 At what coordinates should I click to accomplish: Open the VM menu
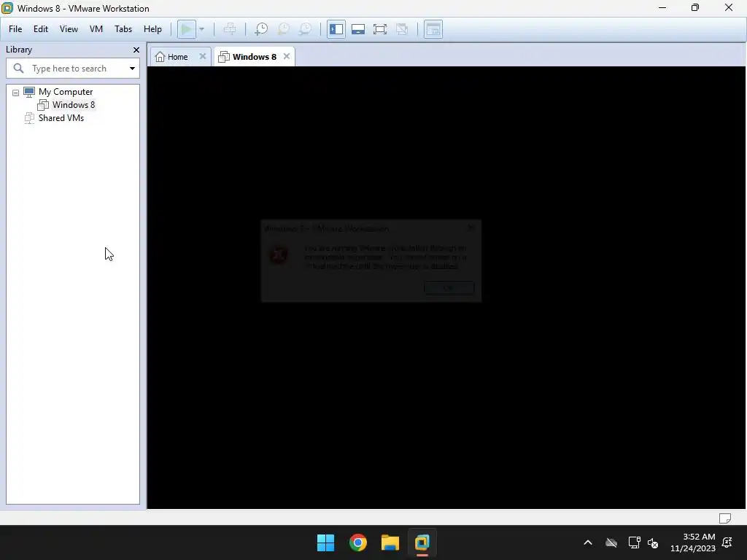[96, 29]
